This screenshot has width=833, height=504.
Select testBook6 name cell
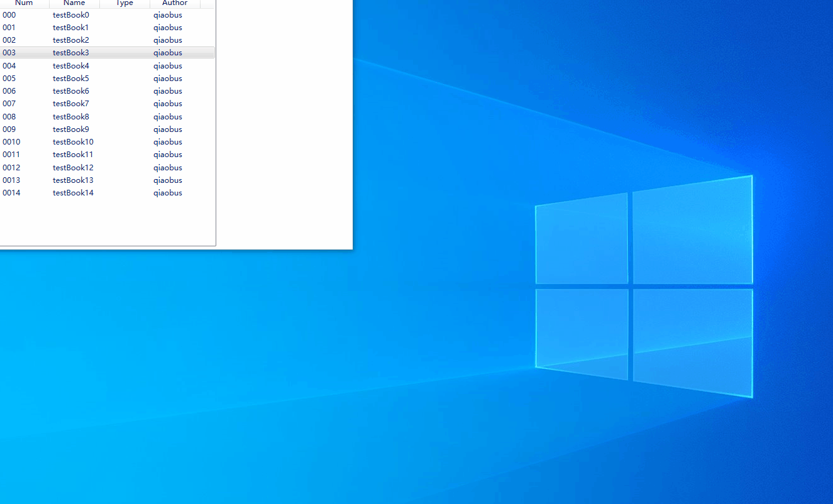click(x=71, y=90)
